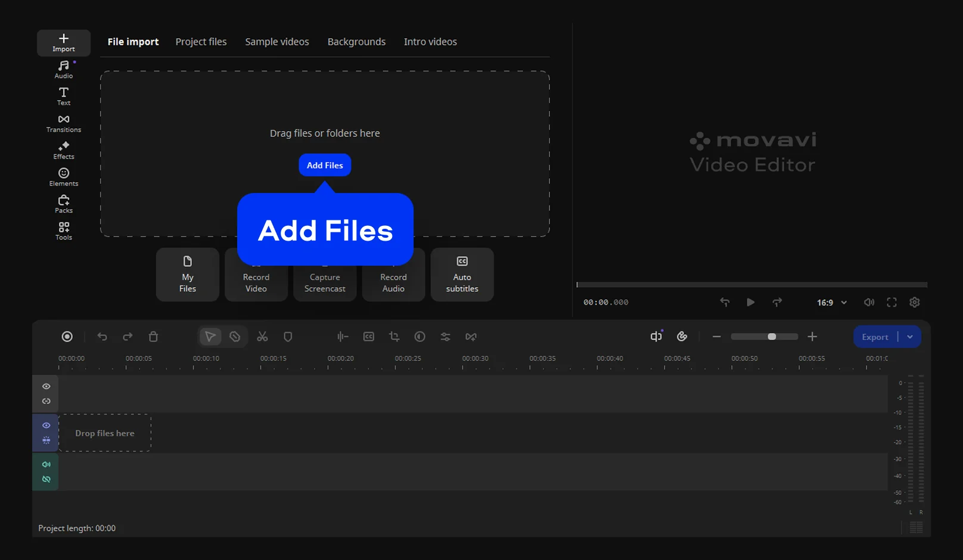Viewport: 963px width, 560px height.
Task: Open the Elements sidebar section
Action: coord(64,177)
